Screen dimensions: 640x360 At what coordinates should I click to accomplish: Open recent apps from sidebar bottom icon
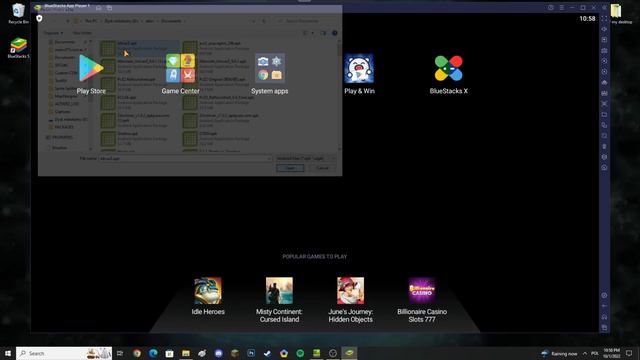[x=604, y=327]
